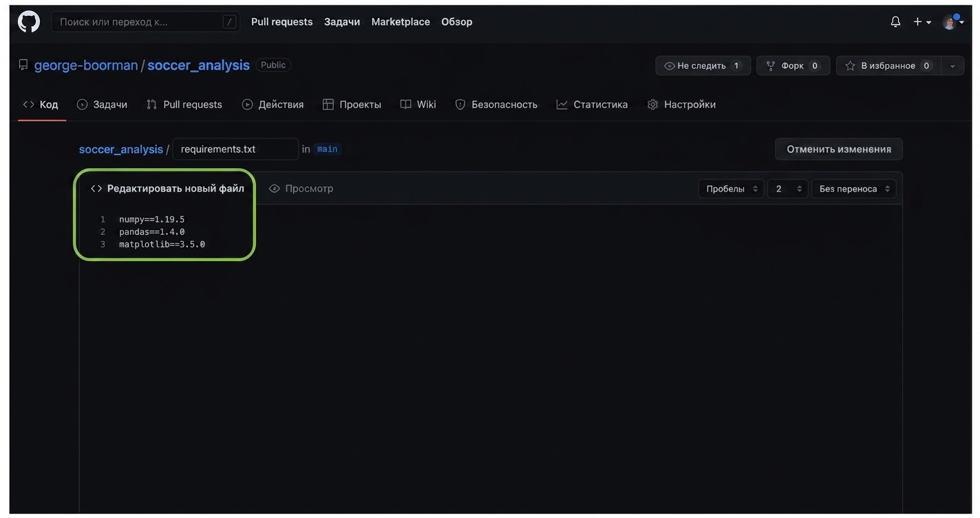Focus the search field 'Поиск или переход к...'

145,22
